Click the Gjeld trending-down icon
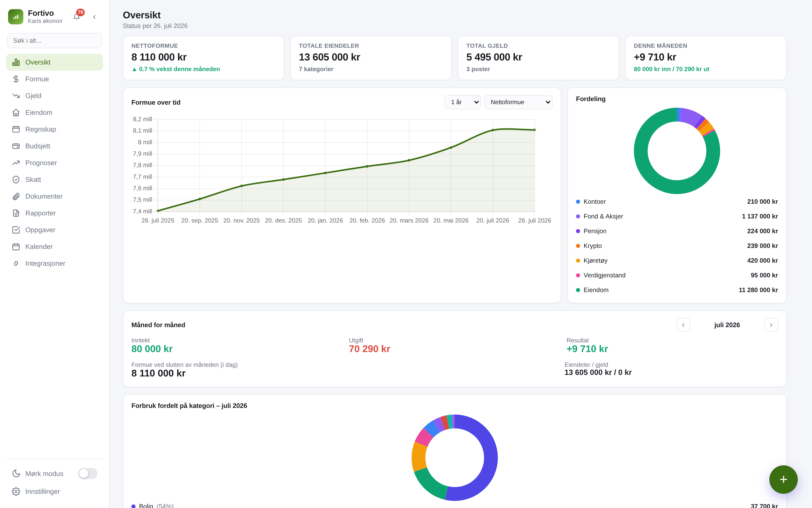The height and width of the screenshot is (508, 812). tap(16, 96)
